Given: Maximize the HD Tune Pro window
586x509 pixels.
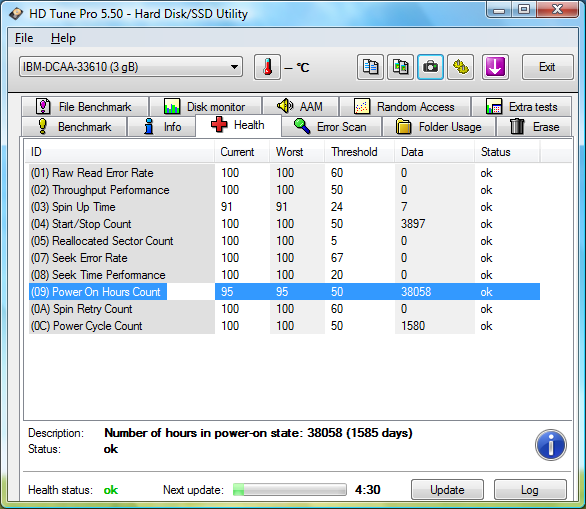Looking at the screenshot, I should pyautogui.click(x=524, y=9).
